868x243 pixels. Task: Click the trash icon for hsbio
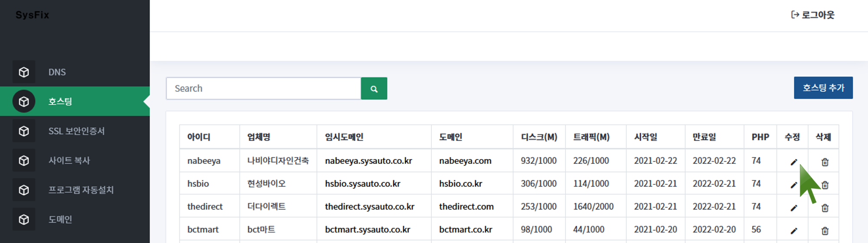825,185
